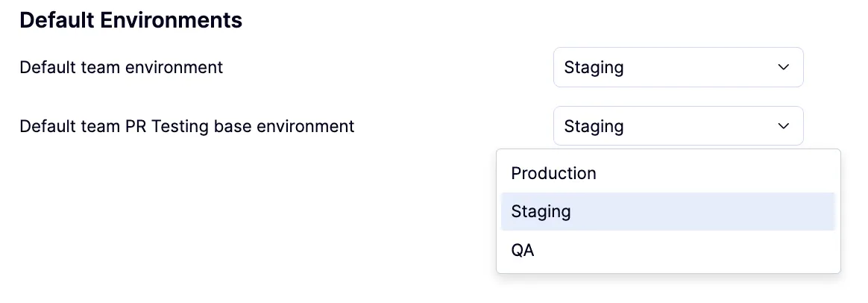Click Staging value in Default team environment box
868x303 pixels.
coord(594,67)
